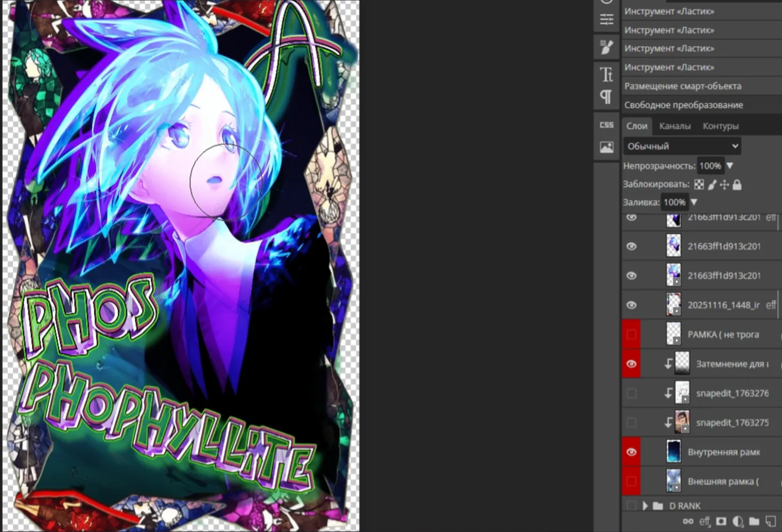This screenshot has height=532, width=782.
Task: Add a raster mask to the layer
Action: coord(721,521)
